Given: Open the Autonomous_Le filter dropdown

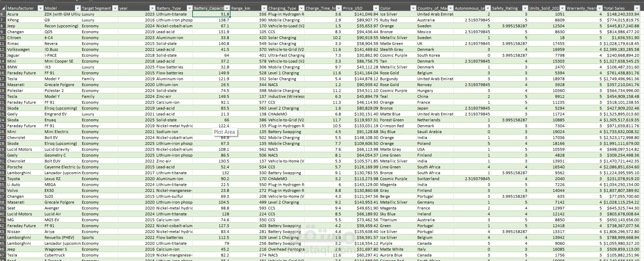Looking at the screenshot, I should point(488,8).
